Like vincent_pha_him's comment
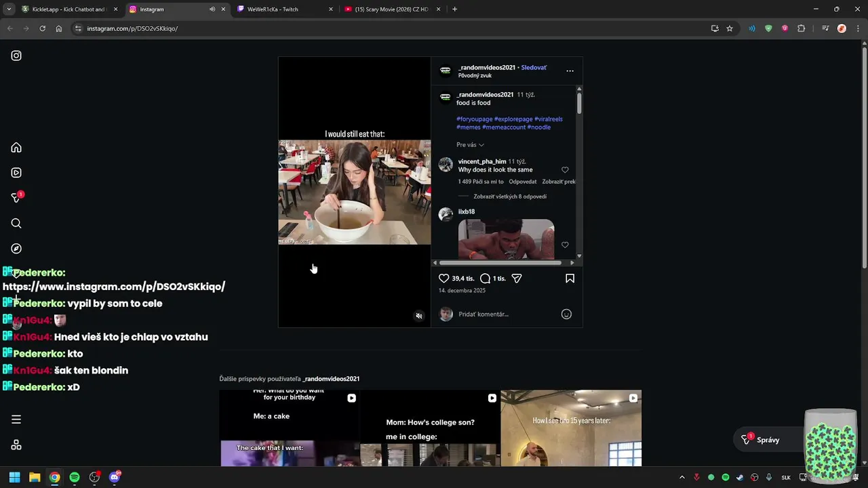The width and height of the screenshot is (868, 488). click(x=565, y=170)
